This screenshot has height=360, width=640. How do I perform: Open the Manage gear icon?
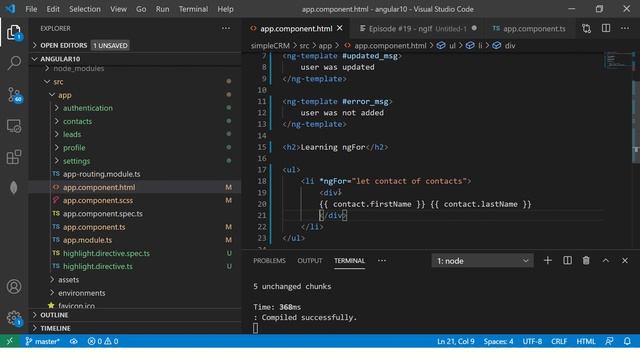pyautogui.click(x=14, y=318)
